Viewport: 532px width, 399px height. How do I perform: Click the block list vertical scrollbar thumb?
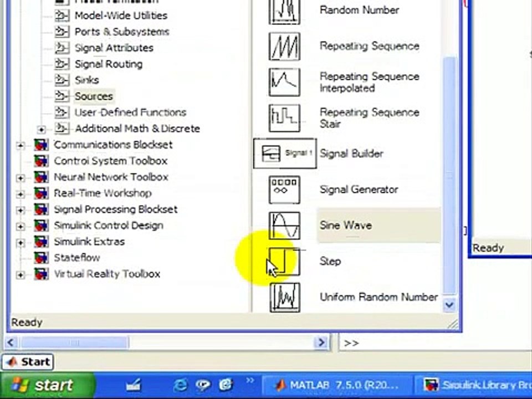[x=449, y=176]
